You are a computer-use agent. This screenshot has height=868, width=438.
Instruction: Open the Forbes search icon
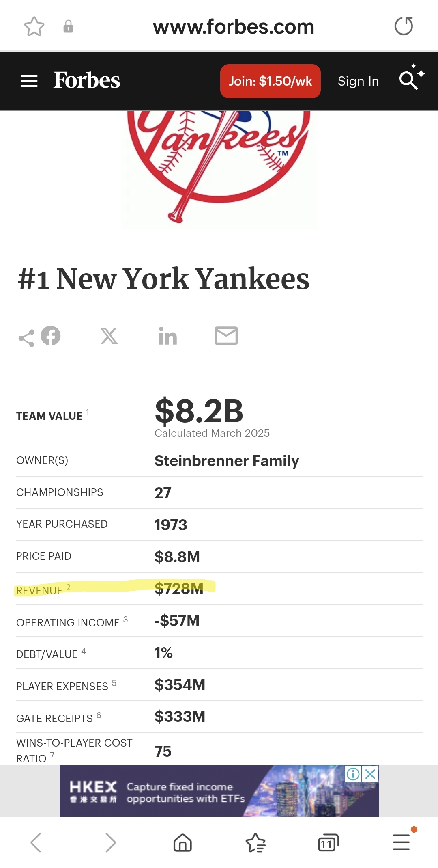(x=410, y=79)
